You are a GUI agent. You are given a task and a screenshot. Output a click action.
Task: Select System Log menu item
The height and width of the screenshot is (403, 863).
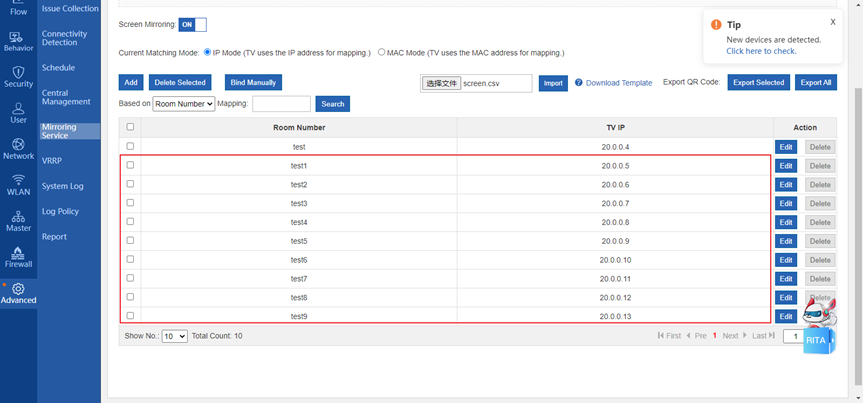click(x=62, y=186)
